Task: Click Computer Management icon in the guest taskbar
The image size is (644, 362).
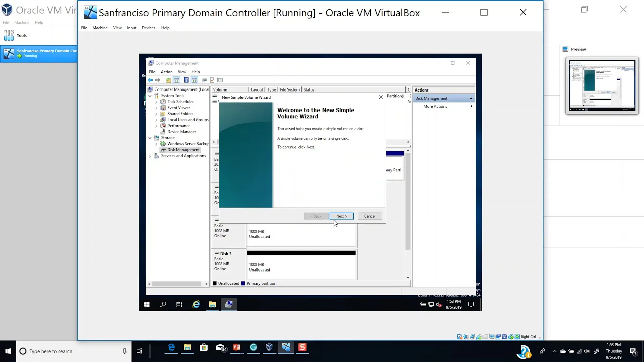Action: 229,304
